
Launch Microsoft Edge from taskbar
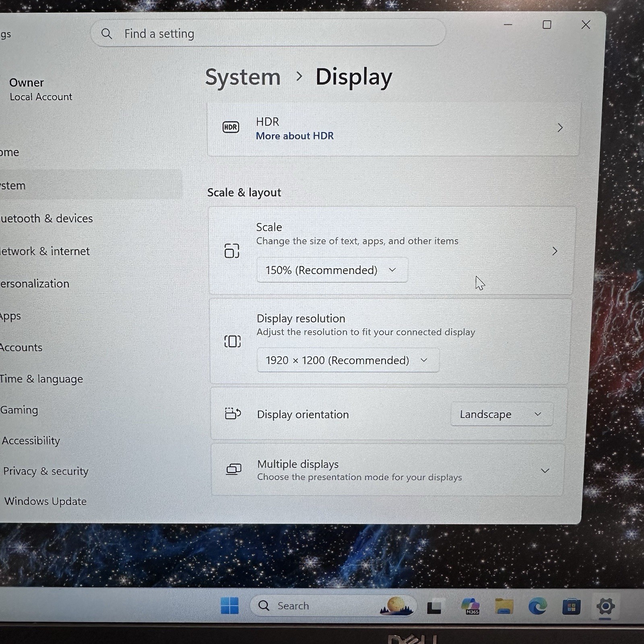tap(537, 606)
